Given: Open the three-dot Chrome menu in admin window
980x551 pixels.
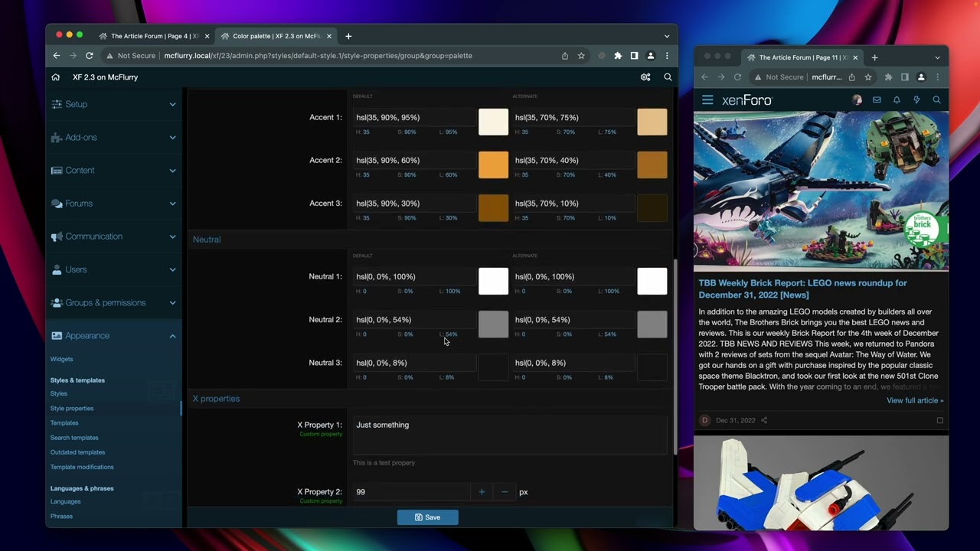Looking at the screenshot, I should click(x=667, y=56).
